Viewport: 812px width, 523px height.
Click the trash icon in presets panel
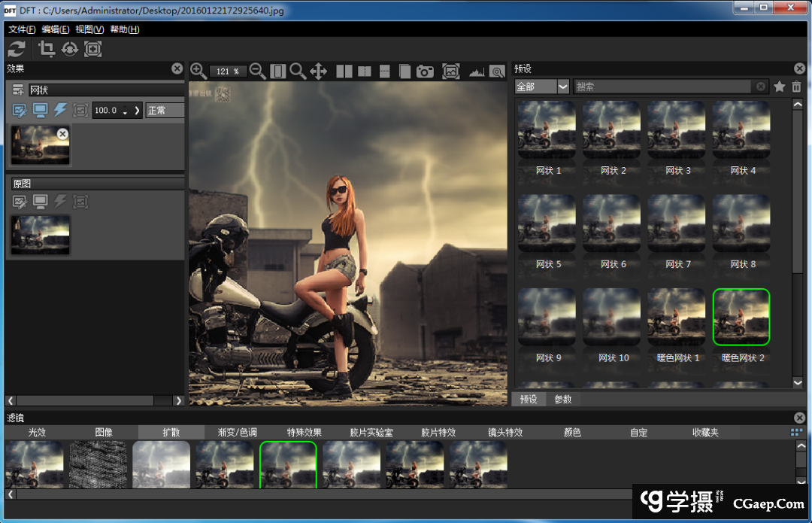[797, 87]
